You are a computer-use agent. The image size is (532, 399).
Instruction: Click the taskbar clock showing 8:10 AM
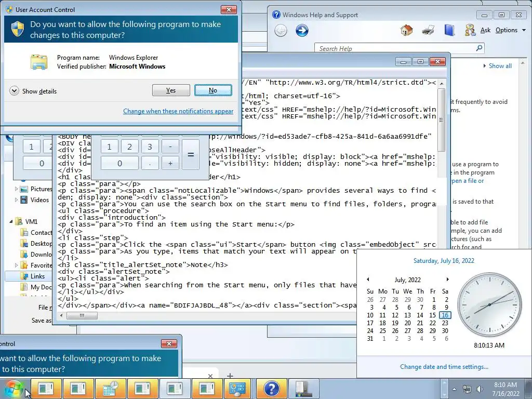tap(506, 389)
